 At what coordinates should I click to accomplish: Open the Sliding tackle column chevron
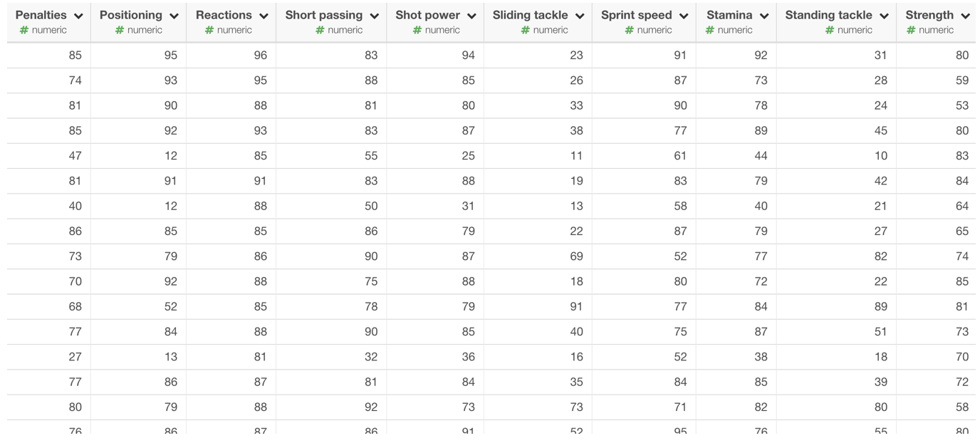580,16
